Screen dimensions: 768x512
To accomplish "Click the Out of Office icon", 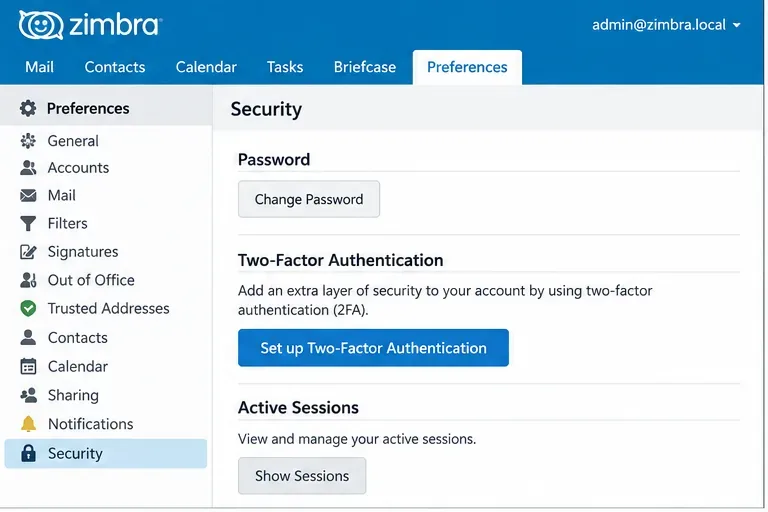I will [x=28, y=280].
